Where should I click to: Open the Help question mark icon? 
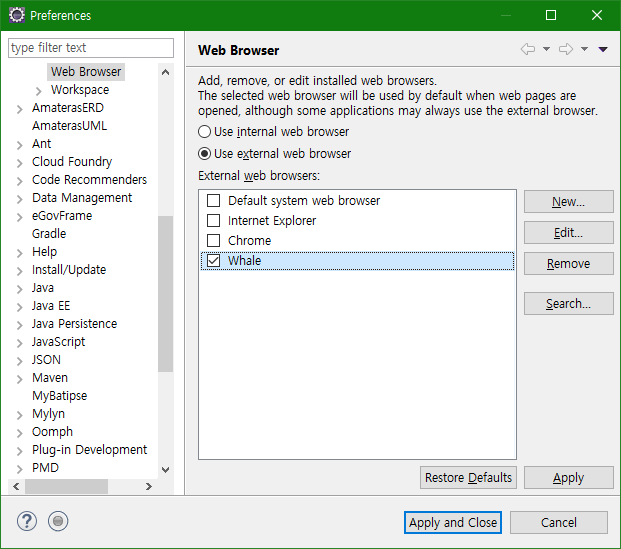point(27,521)
